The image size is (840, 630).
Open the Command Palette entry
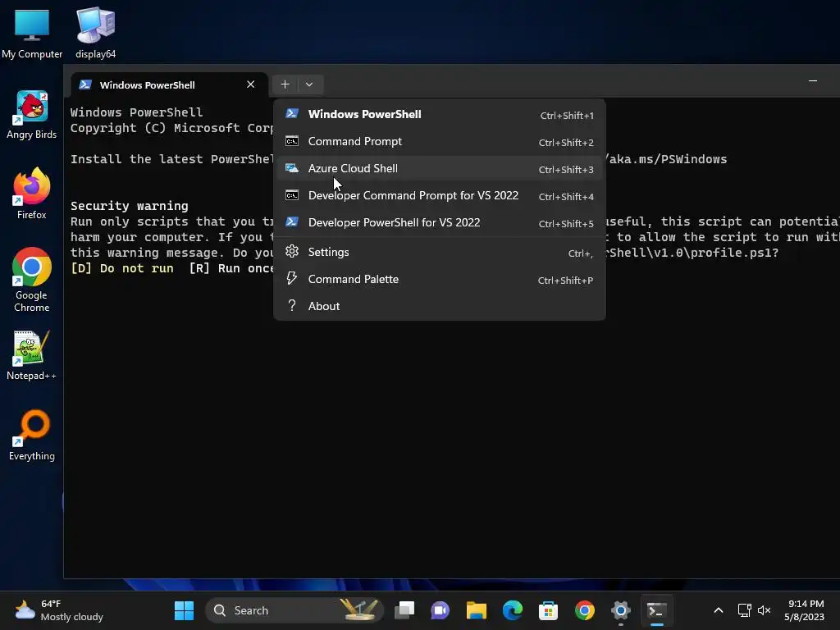point(440,279)
